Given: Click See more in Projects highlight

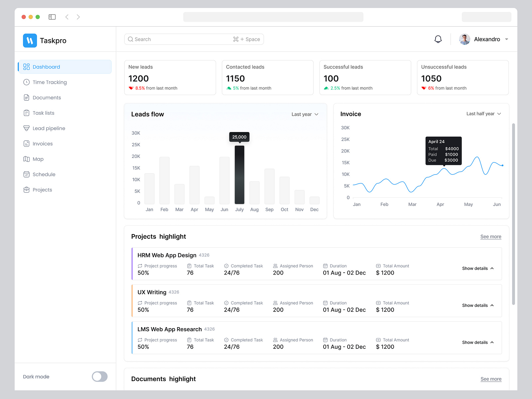Looking at the screenshot, I should (491, 236).
